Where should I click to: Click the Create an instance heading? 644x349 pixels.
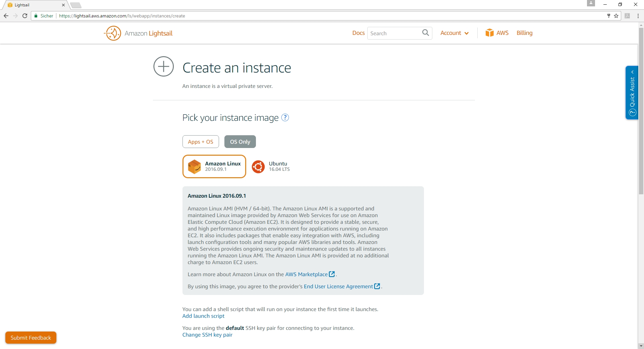pos(237,68)
